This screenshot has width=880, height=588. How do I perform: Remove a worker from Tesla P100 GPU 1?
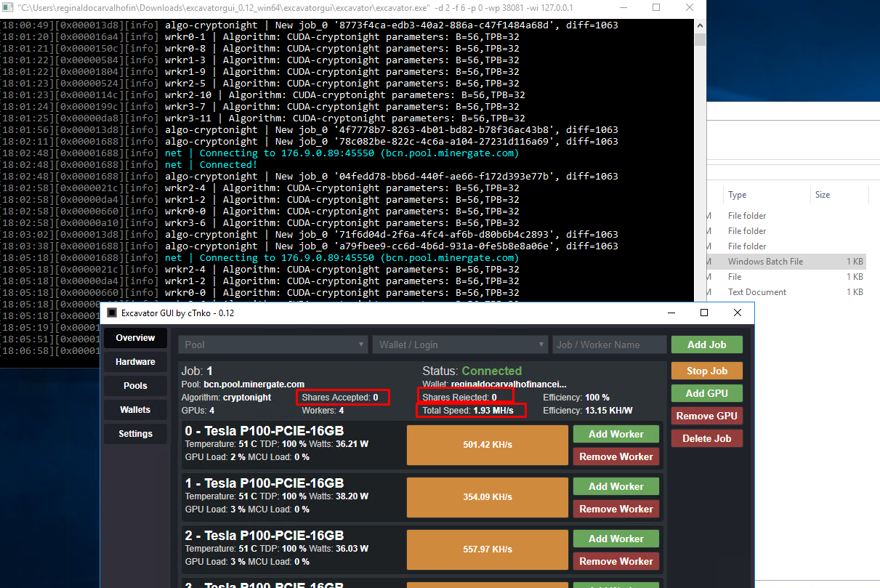pyautogui.click(x=615, y=509)
